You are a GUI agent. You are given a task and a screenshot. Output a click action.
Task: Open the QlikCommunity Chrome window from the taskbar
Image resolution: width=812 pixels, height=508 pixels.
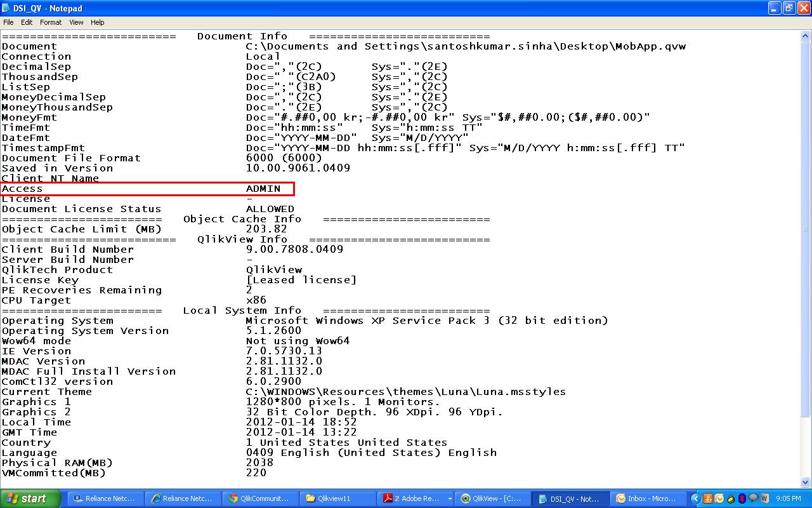pos(260,498)
